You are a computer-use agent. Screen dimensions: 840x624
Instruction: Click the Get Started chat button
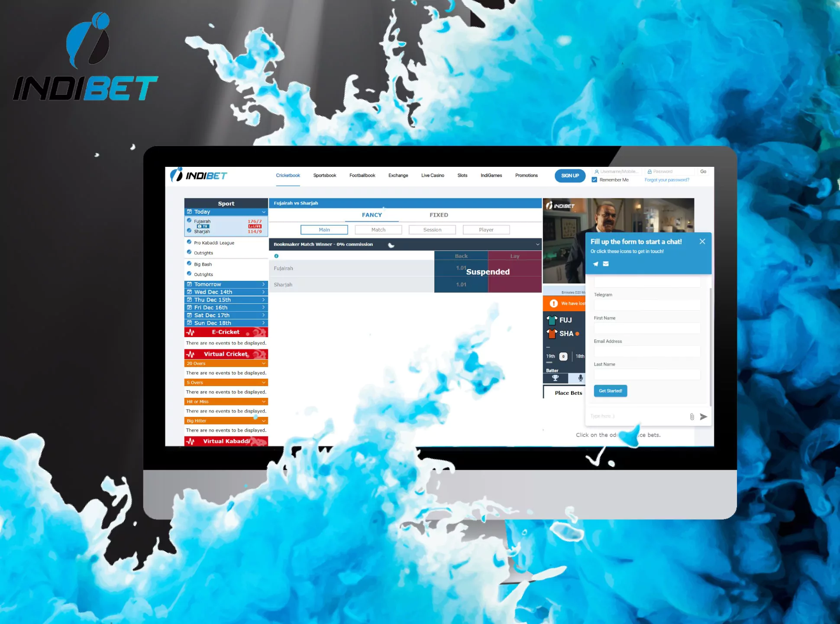(x=610, y=391)
